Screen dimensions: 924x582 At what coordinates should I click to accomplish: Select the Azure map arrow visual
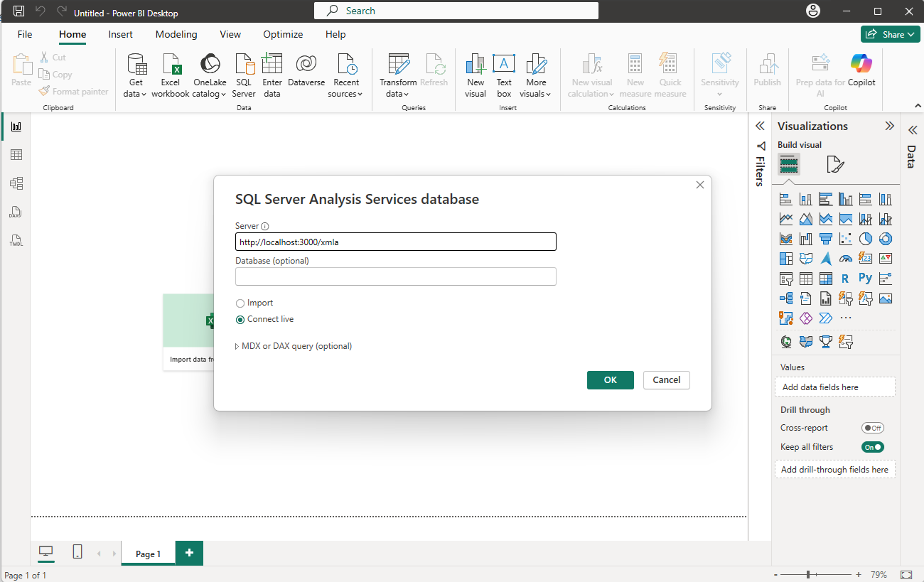click(x=825, y=259)
